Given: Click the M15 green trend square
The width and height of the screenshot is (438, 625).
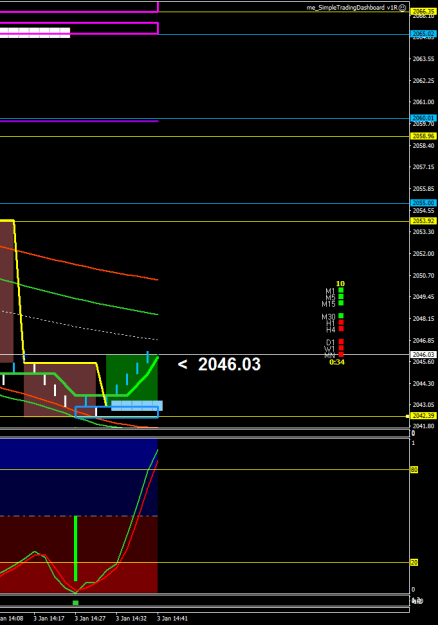Looking at the screenshot, I should tap(341, 303).
